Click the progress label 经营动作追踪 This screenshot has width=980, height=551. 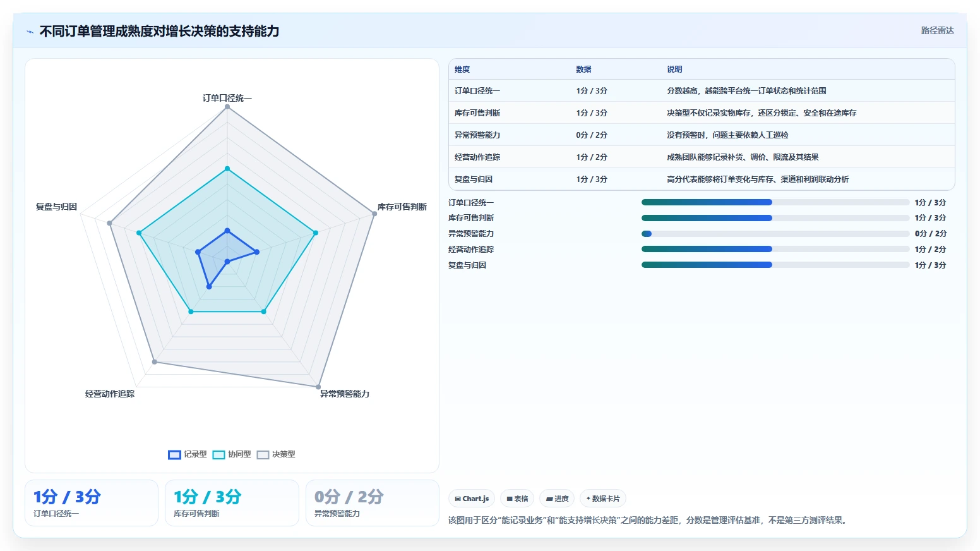click(471, 250)
